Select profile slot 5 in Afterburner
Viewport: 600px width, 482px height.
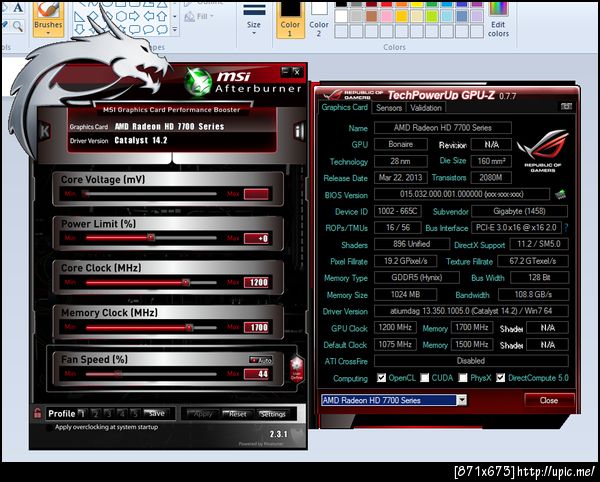(135, 414)
